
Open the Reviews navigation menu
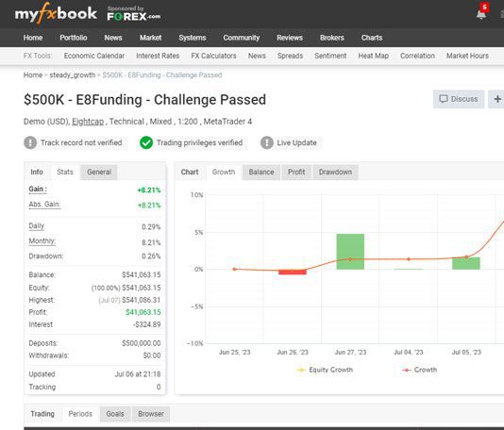click(x=290, y=38)
